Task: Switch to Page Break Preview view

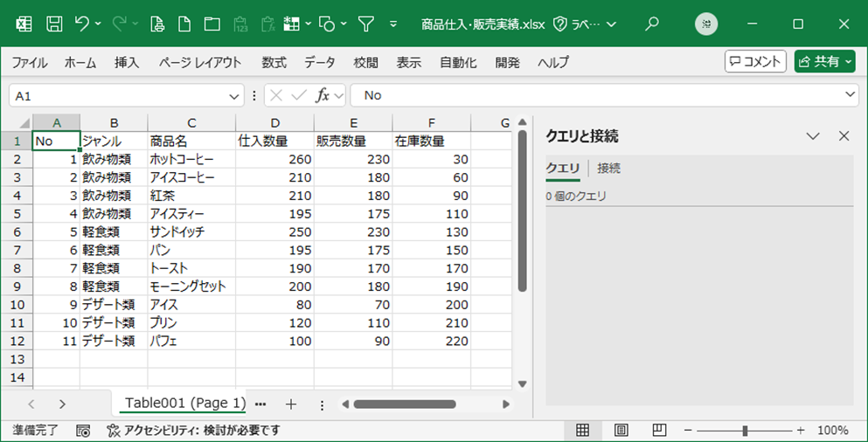Action: coord(659,431)
